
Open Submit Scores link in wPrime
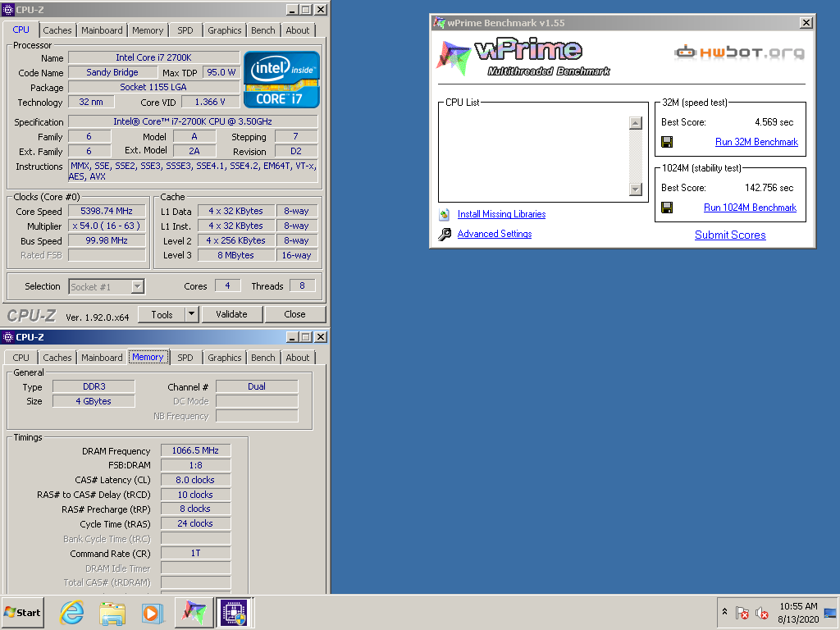tap(730, 235)
